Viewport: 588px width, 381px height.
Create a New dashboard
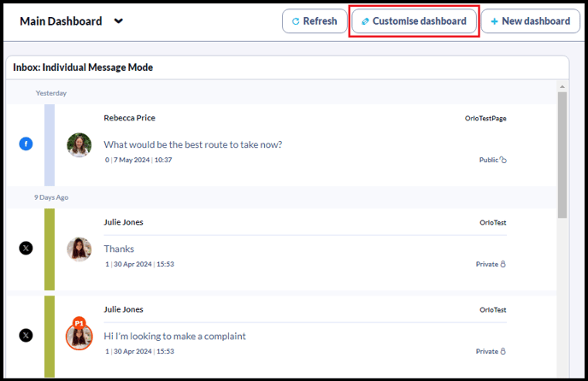pyautogui.click(x=530, y=21)
